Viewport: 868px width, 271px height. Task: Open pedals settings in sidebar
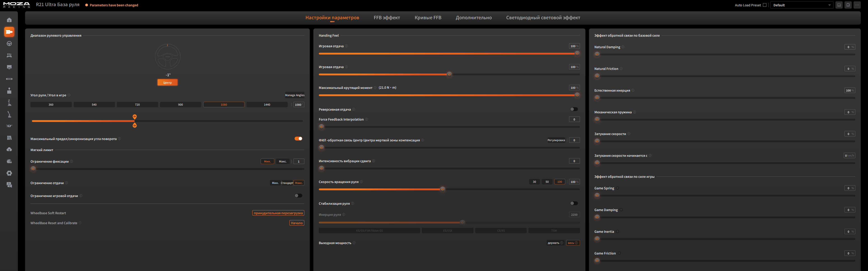[9, 55]
